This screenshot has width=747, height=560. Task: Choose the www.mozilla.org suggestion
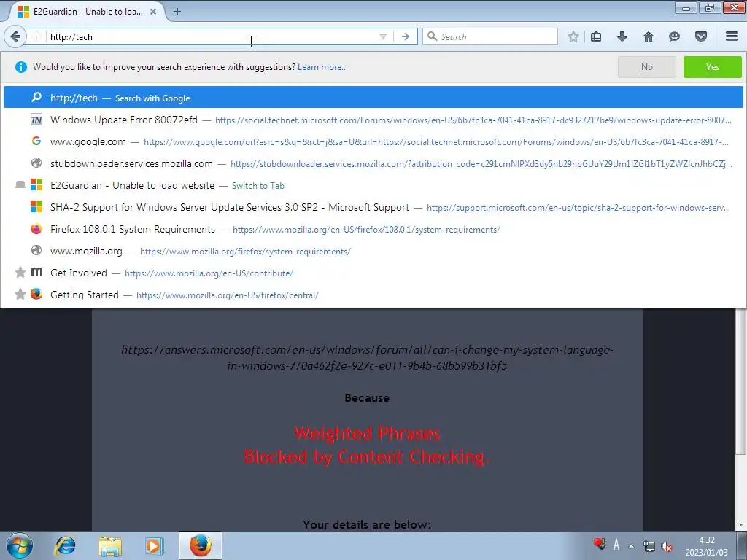[373, 251]
